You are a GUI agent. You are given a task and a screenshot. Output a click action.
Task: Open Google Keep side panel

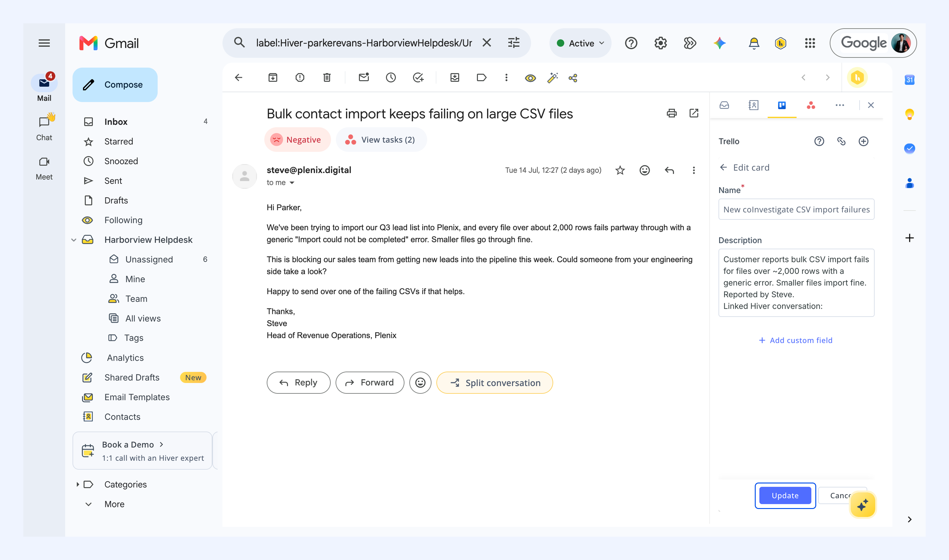pos(909,114)
